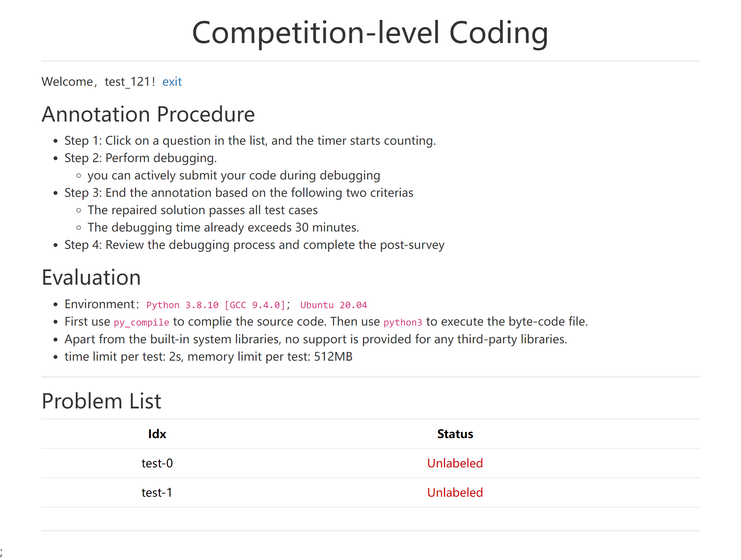This screenshot has height=560, width=741.
Task: Open the test-0 problem
Action: 157,463
